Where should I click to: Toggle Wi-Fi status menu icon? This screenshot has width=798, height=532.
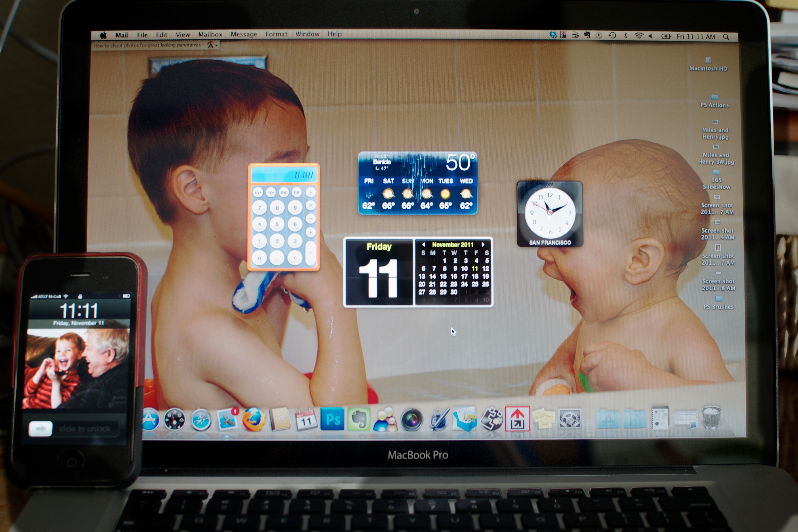click(x=639, y=36)
